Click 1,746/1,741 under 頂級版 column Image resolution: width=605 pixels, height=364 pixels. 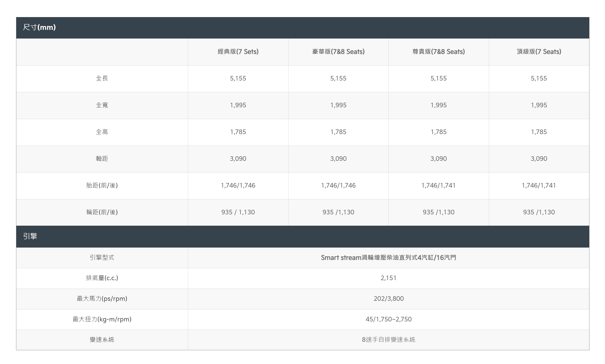click(x=539, y=186)
